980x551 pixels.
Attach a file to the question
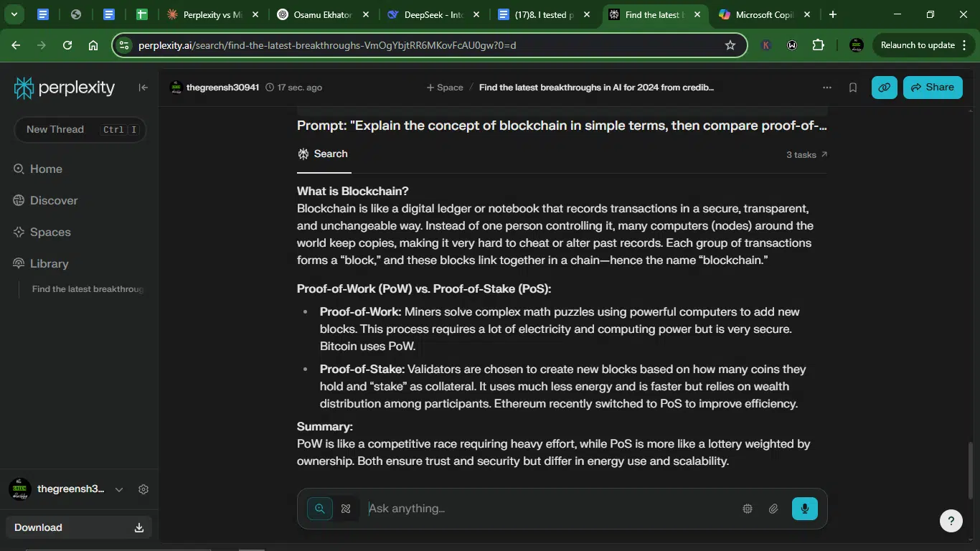[x=773, y=509]
